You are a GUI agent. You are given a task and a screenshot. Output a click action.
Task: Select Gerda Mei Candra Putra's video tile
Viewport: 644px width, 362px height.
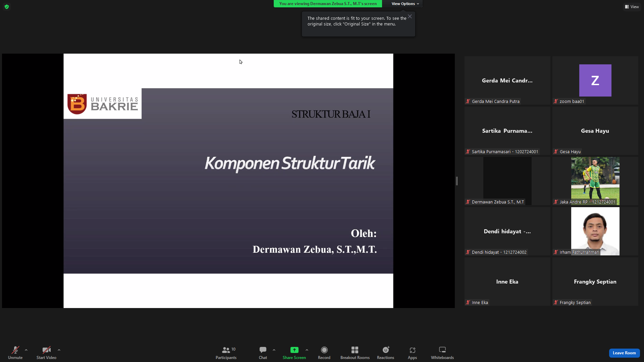[507, 80]
